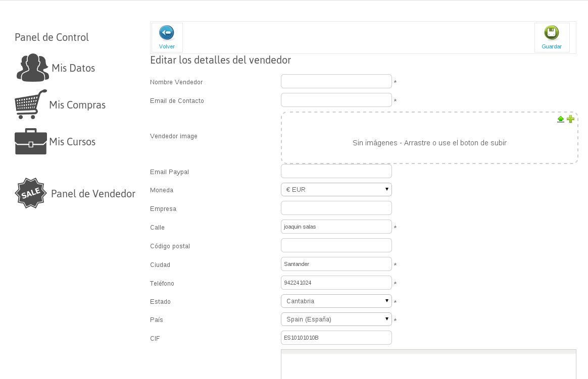588x379 pixels.
Task: Click the blue Volver back arrow icon
Action: (167, 33)
